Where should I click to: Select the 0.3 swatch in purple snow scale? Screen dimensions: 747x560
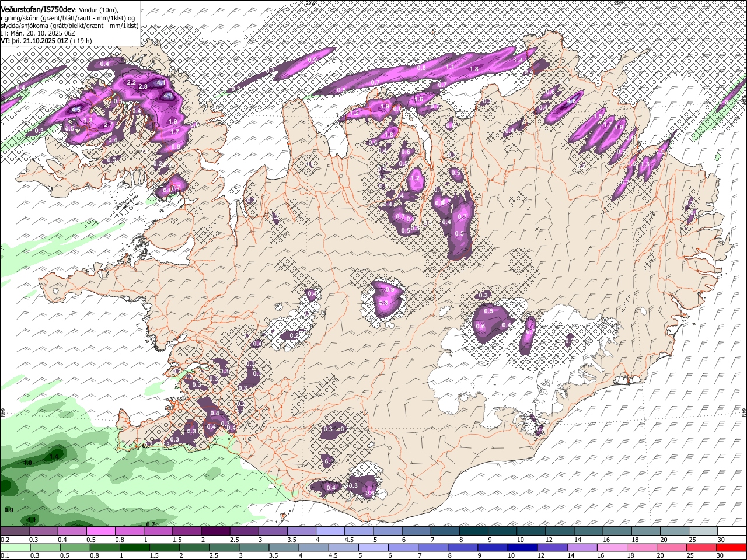click(x=43, y=531)
